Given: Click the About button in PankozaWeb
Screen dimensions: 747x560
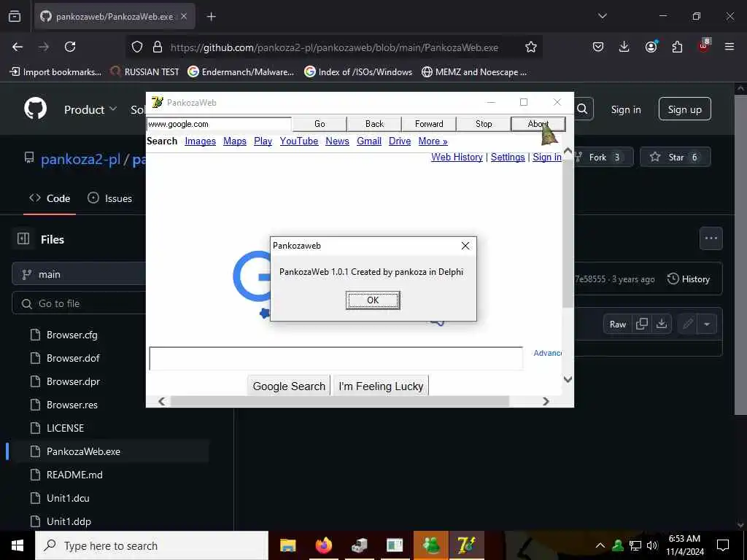Looking at the screenshot, I should click(538, 124).
